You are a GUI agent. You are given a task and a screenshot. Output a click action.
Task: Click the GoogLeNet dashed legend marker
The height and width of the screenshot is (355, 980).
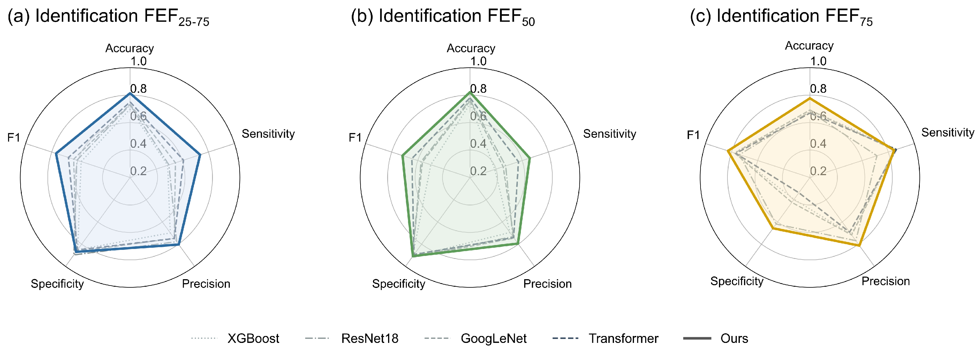(x=437, y=338)
